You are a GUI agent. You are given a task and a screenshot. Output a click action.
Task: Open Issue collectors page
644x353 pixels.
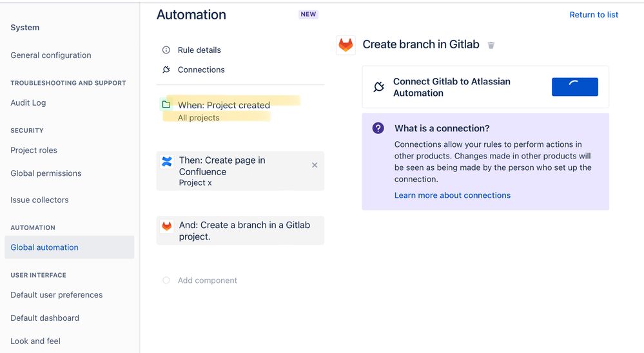(39, 200)
